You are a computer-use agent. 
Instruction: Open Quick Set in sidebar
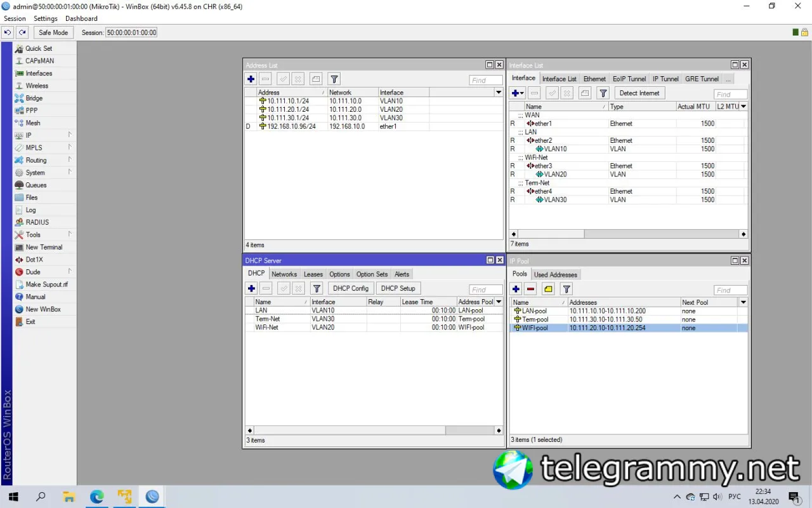click(39, 48)
